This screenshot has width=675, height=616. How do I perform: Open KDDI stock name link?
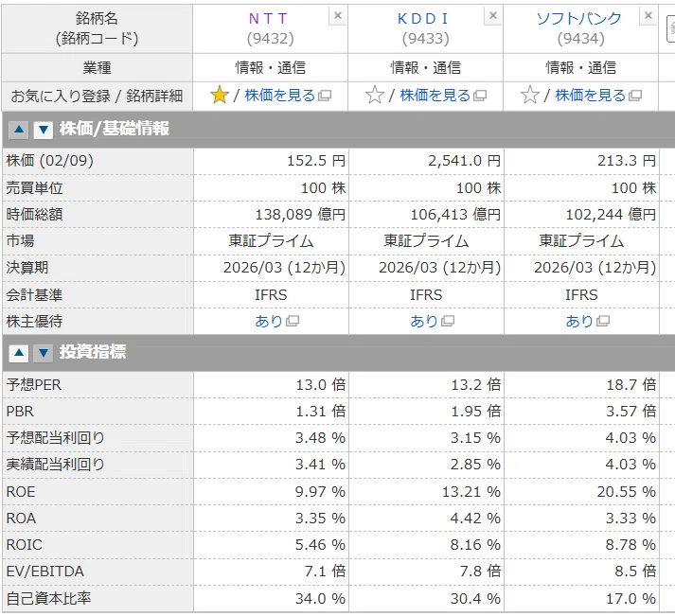423,19
